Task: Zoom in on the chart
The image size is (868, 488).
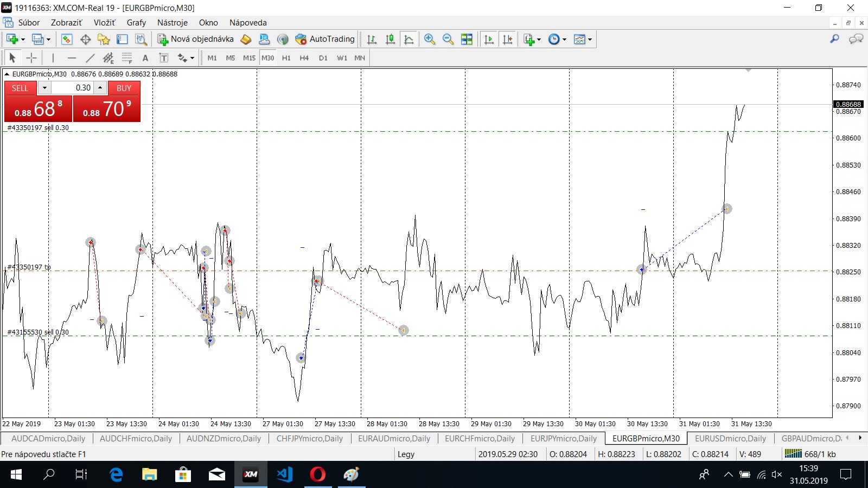Action: click(x=430, y=39)
